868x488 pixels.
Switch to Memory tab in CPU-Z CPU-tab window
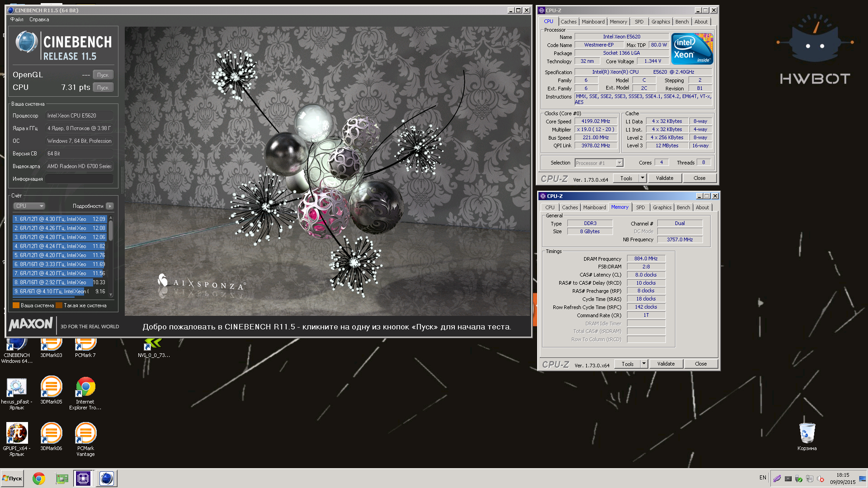tap(618, 22)
